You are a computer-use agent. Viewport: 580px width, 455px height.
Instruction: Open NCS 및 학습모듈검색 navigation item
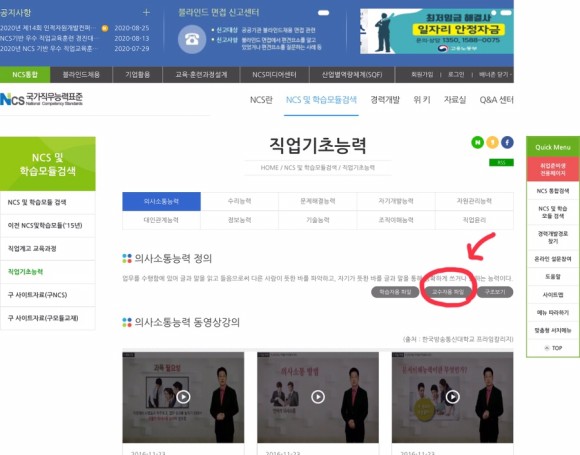tap(321, 100)
